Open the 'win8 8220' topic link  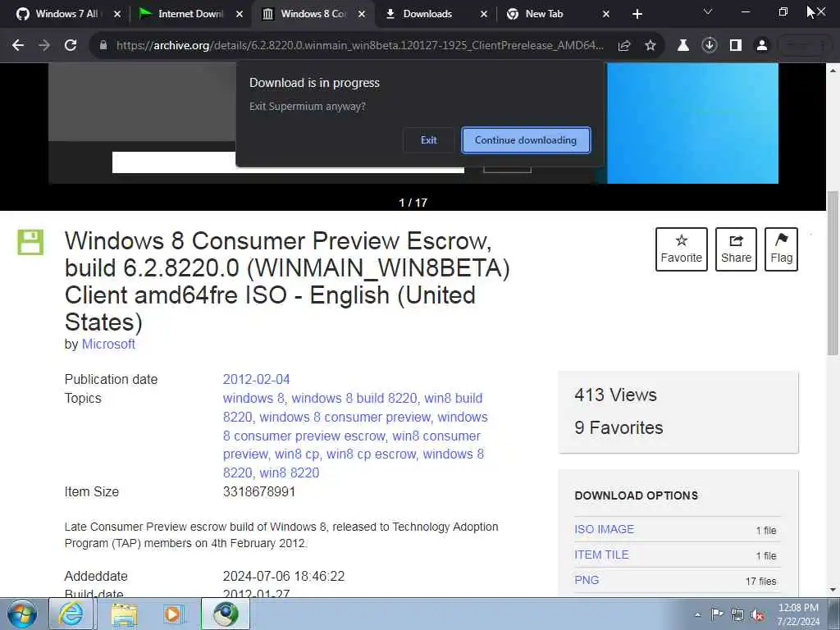[x=290, y=473]
